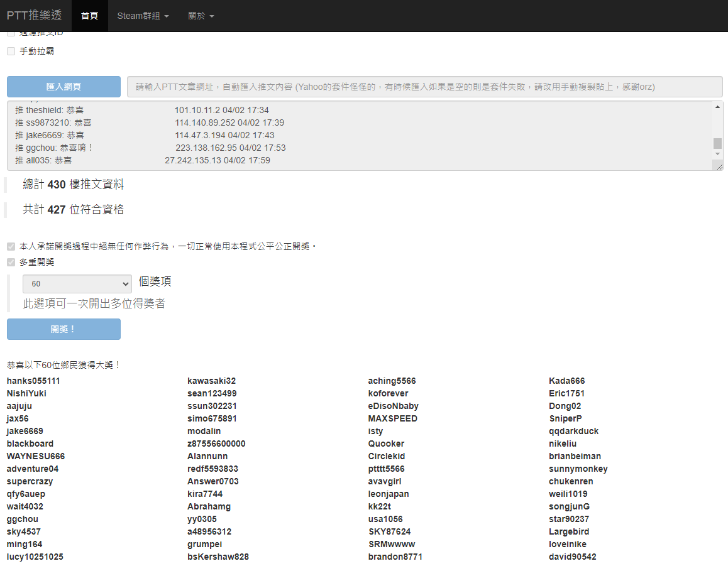Click winner name sunnymonkey
Screen dimensions: 728x566
(578, 469)
